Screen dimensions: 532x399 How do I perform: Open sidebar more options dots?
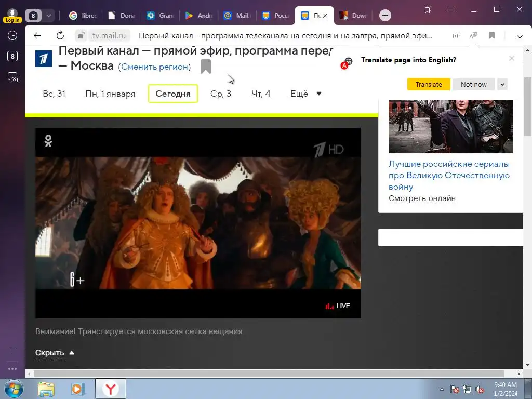12,369
